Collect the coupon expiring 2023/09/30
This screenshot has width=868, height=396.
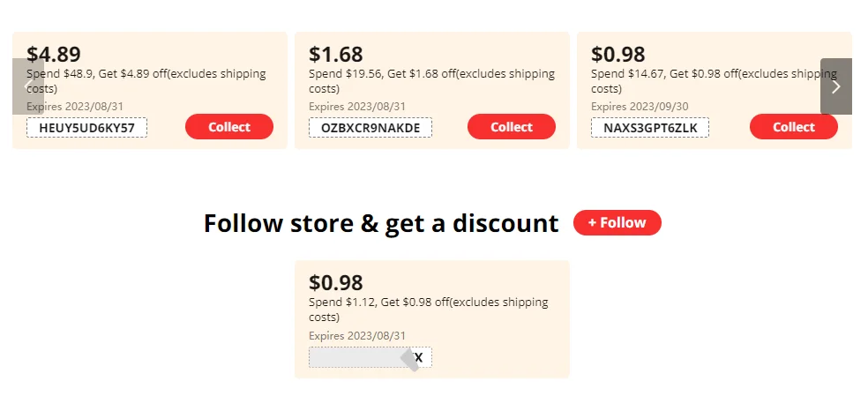[794, 127]
